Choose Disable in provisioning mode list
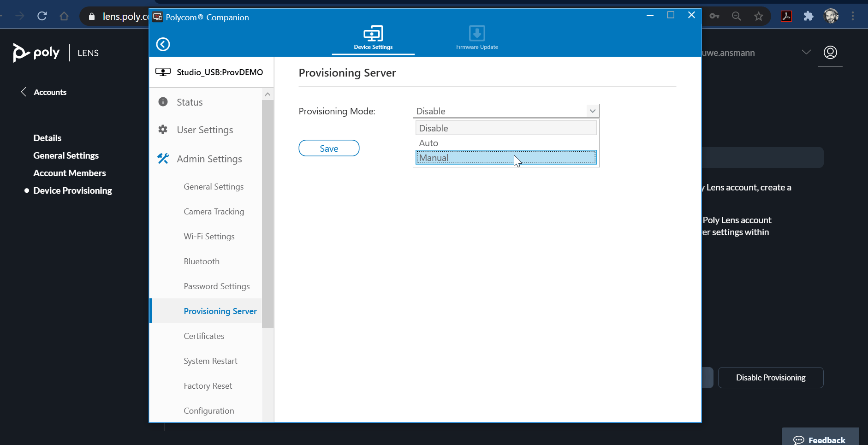The height and width of the screenshot is (445, 868). (506, 128)
